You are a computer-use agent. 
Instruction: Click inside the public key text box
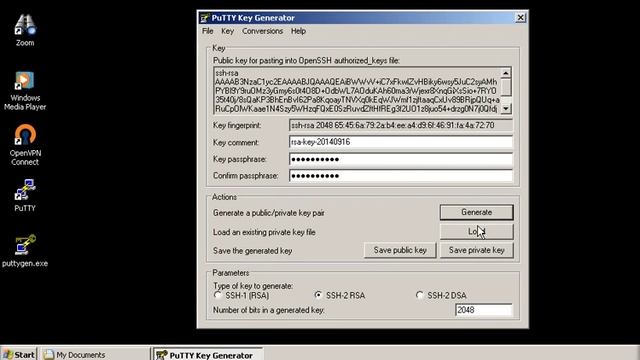pos(357,91)
